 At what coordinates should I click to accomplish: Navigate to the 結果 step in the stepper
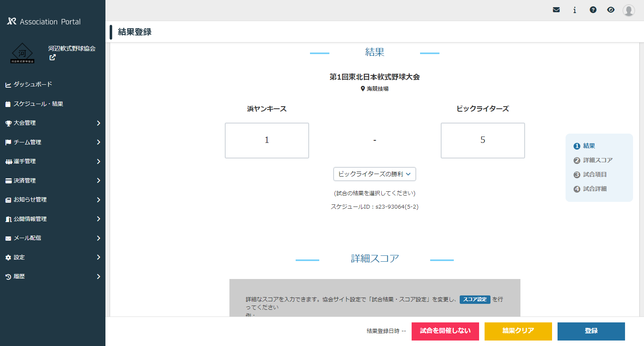pyautogui.click(x=590, y=145)
